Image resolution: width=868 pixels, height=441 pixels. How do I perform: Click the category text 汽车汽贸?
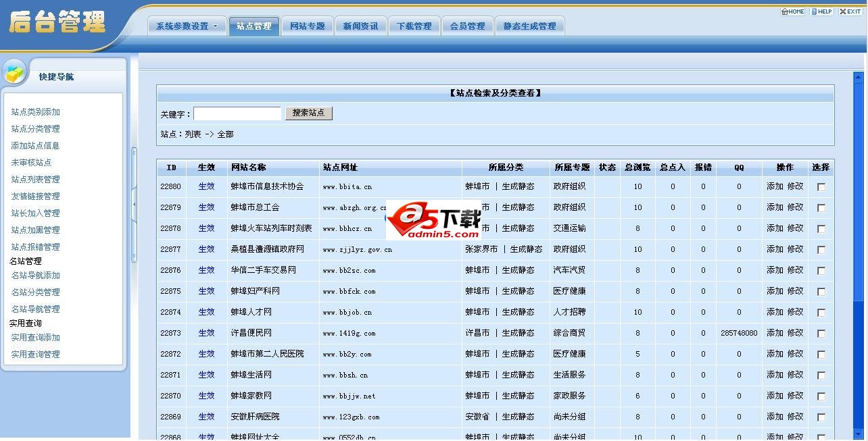(569, 270)
